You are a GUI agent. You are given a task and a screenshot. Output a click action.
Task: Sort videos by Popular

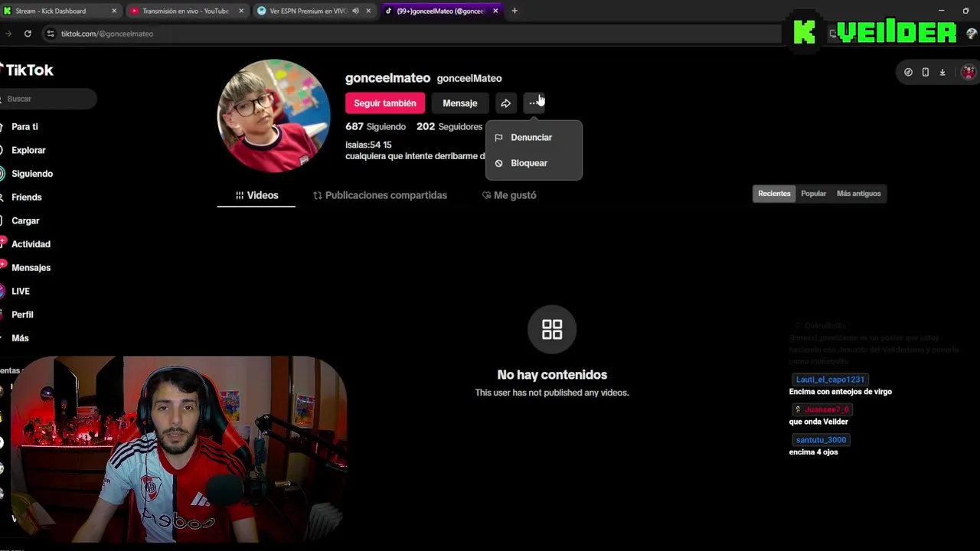(x=813, y=194)
